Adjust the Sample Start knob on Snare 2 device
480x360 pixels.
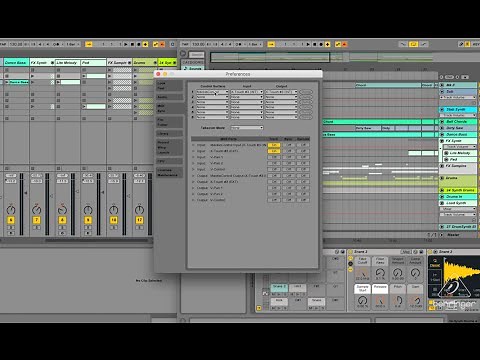[362, 300]
